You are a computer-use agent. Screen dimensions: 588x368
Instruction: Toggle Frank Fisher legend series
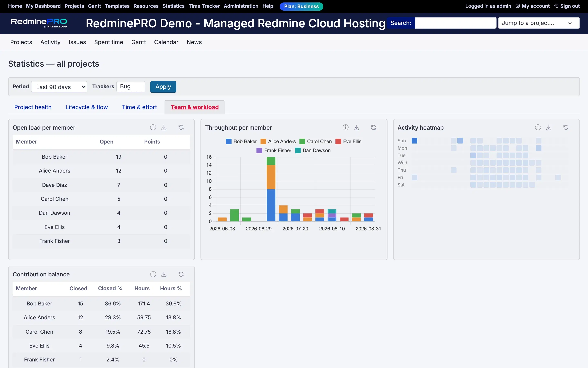coord(274,150)
